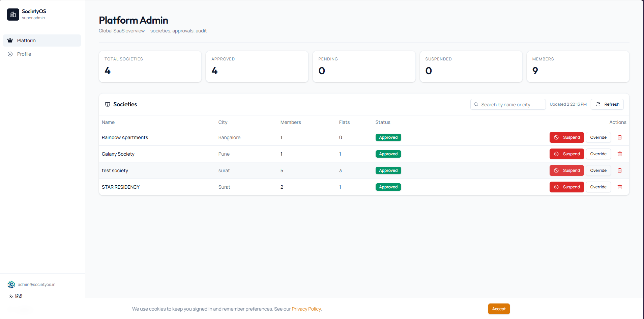Click the shield icon beside Societies heading
Image resolution: width=644 pixels, height=319 pixels.
(x=108, y=105)
